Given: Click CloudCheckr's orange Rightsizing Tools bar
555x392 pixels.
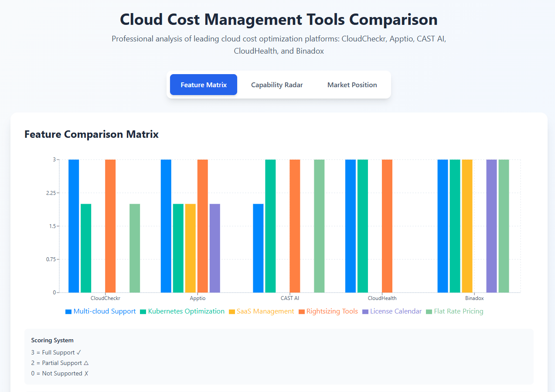Looking at the screenshot, I should click(110, 226).
